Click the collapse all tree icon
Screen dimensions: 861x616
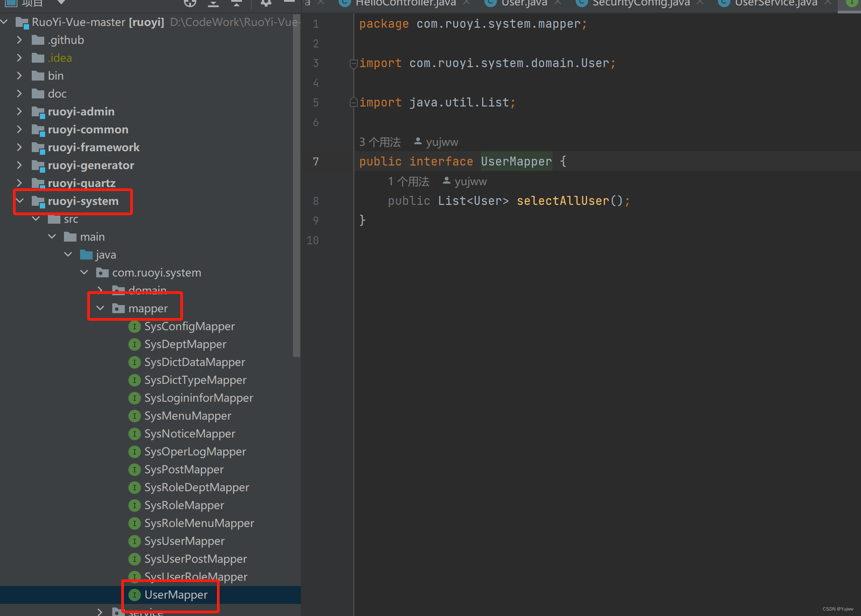point(236,3)
